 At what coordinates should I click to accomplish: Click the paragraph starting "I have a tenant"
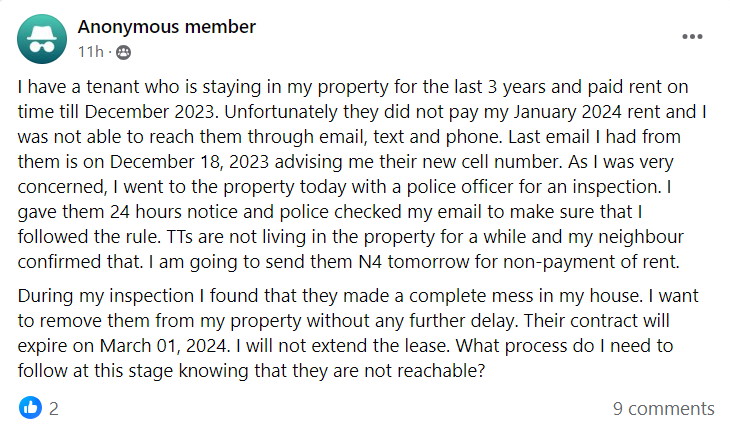362,174
